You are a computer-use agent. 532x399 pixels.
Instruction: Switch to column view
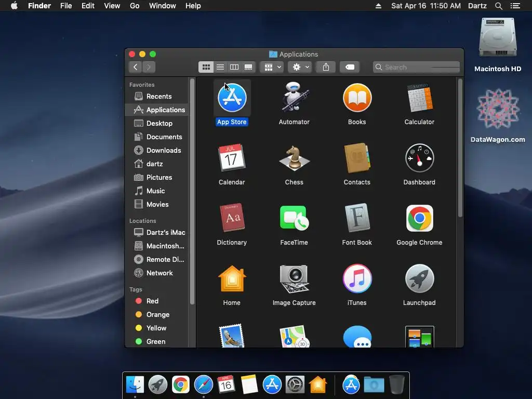tap(234, 67)
